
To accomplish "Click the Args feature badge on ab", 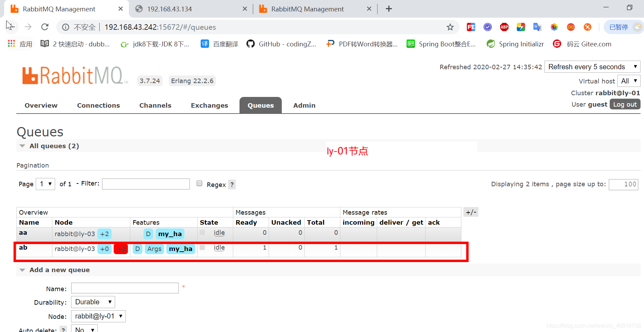I will pyautogui.click(x=154, y=249).
